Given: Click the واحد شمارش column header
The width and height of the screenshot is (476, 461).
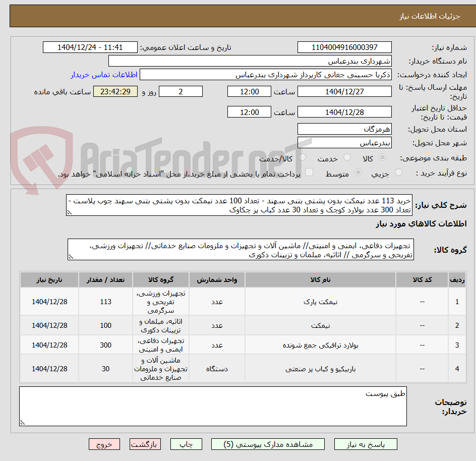Looking at the screenshot, I should point(217,280).
